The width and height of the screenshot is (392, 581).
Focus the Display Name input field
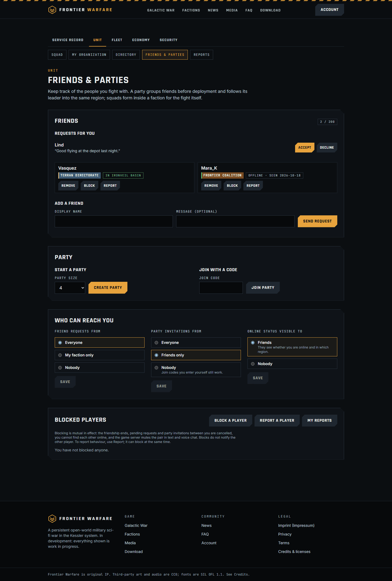click(x=114, y=221)
